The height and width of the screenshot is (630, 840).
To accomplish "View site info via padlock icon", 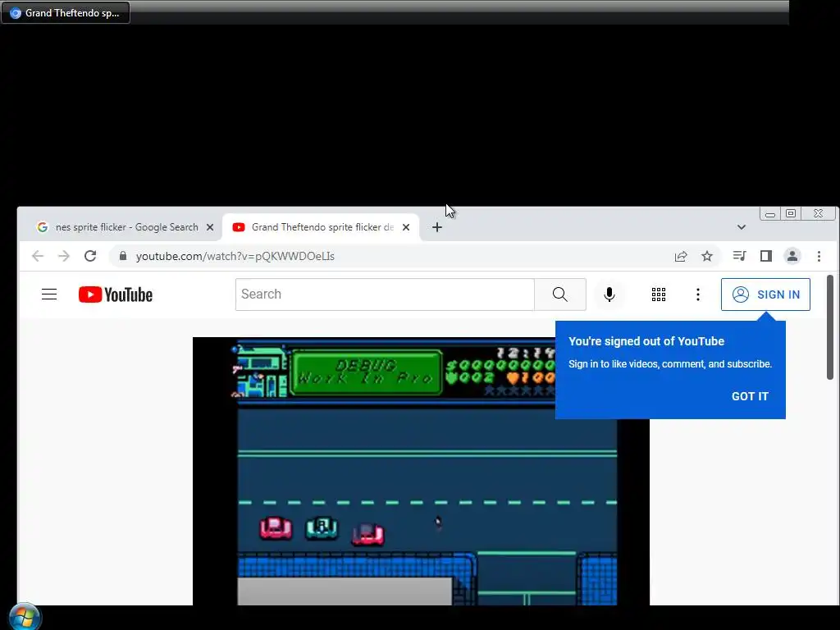I will coord(123,256).
